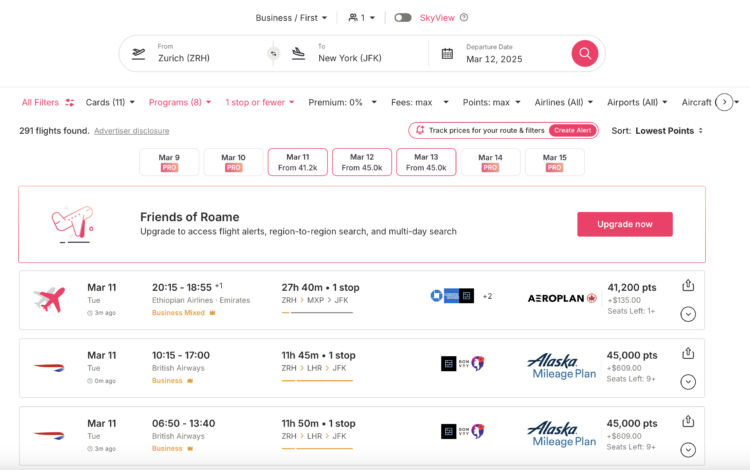
Task: Open the passenger count dropdown
Action: (362, 18)
